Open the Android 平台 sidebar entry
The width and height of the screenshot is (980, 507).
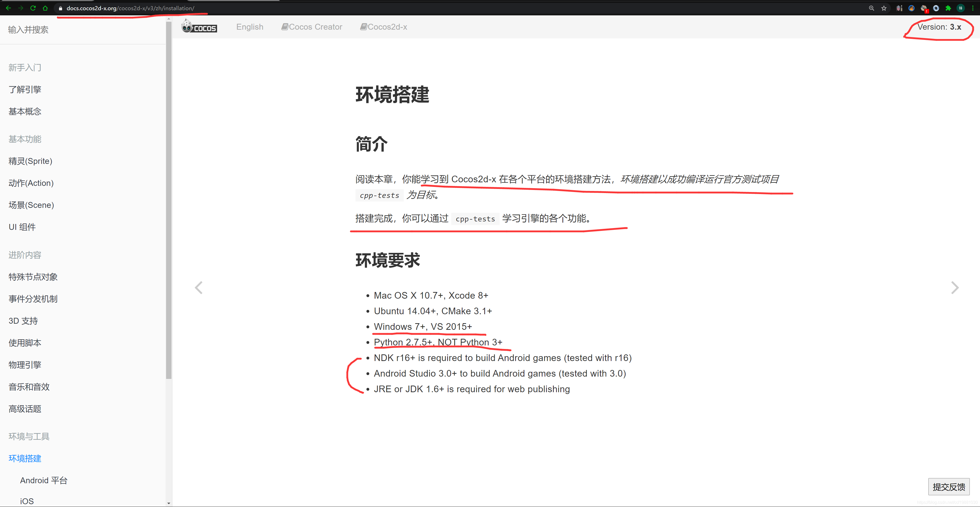pyautogui.click(x=43, y=480)
